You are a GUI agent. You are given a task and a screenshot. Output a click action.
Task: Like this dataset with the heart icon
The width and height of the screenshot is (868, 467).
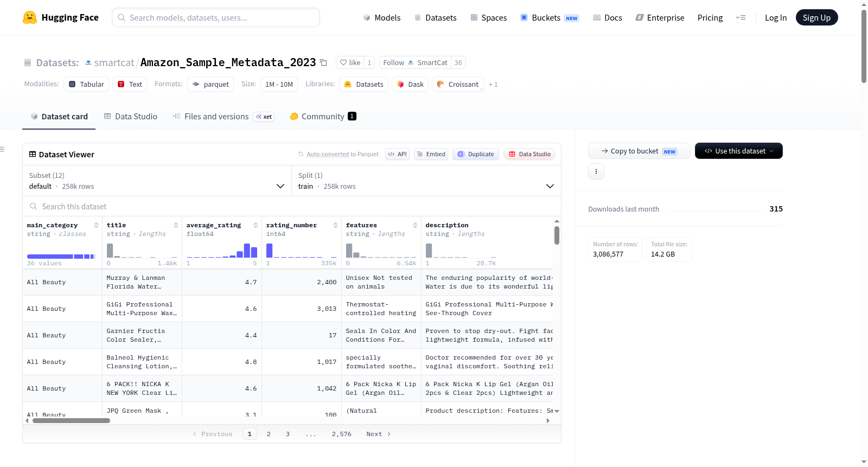(x=350, y=62)
